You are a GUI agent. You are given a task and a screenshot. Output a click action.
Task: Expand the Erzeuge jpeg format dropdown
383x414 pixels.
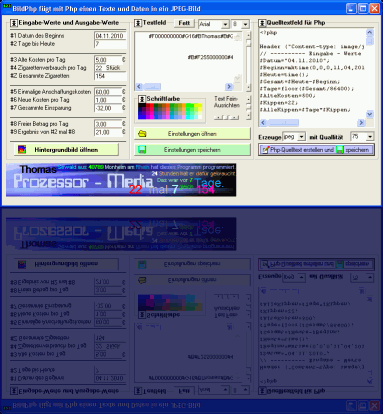(x=302, y=137)
